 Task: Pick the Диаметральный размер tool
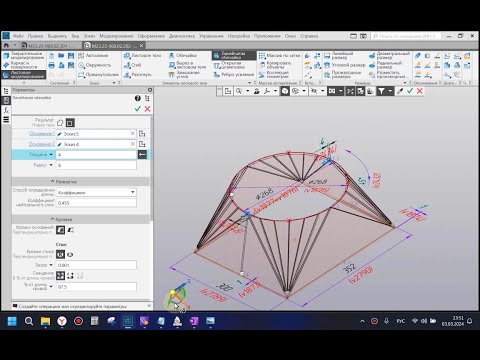pos(389,55)
